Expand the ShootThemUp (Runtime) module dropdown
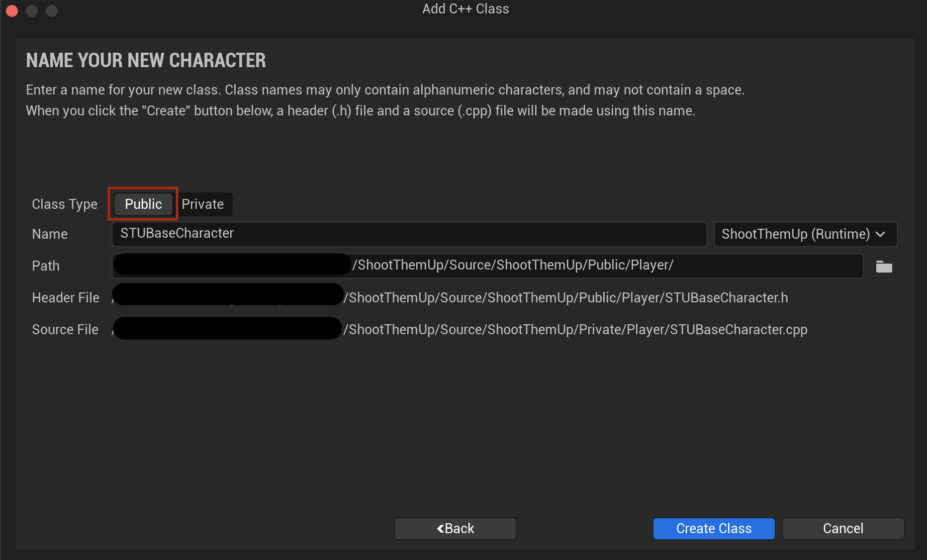The image size is (927, 560). click(x=805, y=234)
